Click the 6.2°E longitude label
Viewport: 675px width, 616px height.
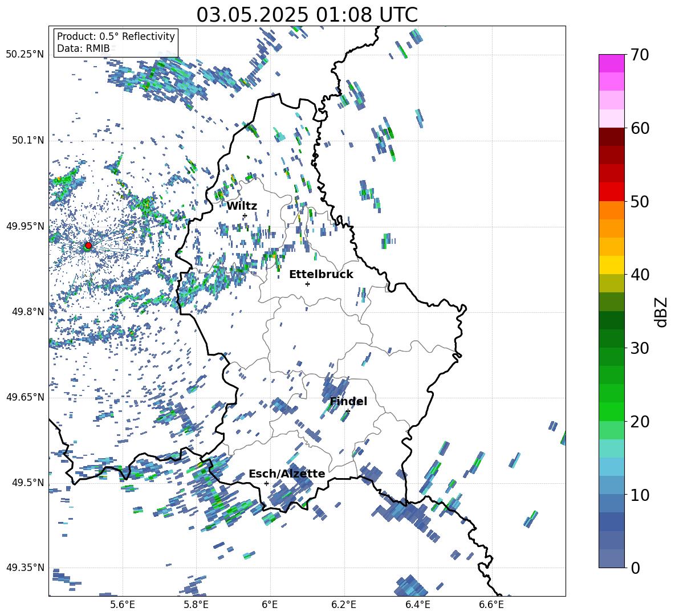tap(344, 605)
